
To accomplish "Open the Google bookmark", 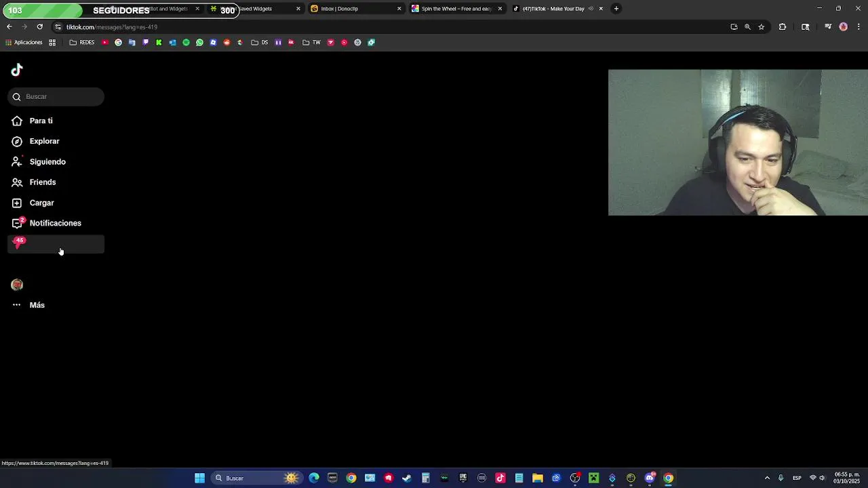I will [119, 43].
